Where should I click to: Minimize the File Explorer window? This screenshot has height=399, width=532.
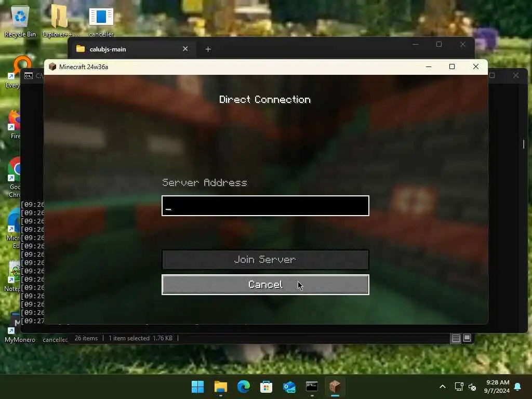tap(415, 44)
